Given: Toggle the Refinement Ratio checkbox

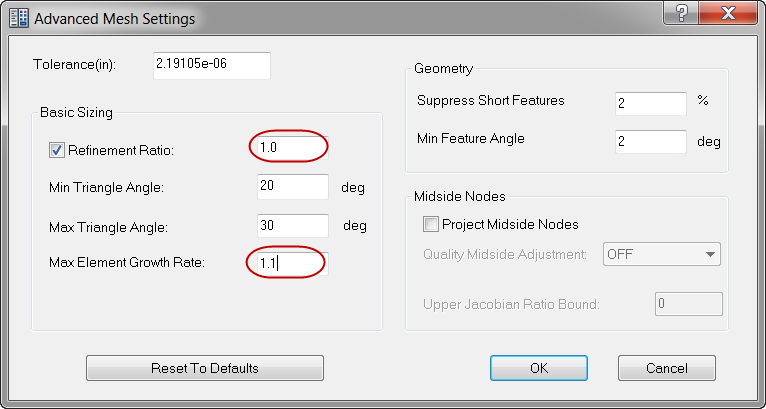Looking at the screenshot, I should (57, 151).
